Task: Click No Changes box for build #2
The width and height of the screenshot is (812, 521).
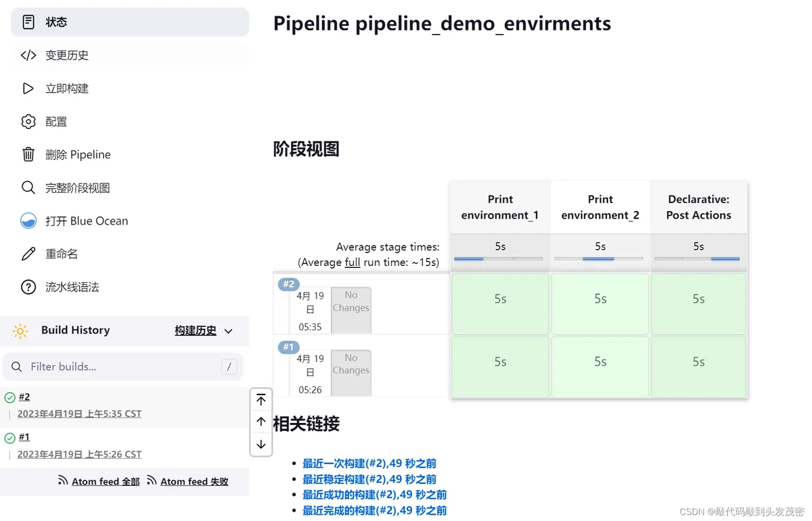Action: coord(351,310)
